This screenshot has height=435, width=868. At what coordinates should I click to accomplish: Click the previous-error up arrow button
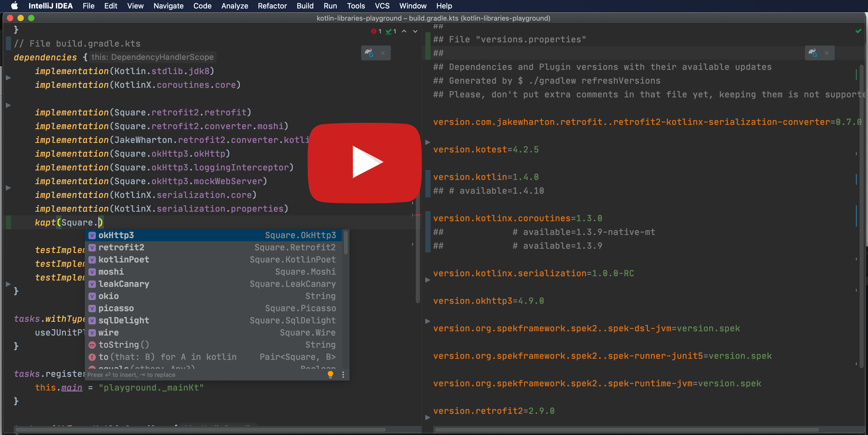point(404,31)
